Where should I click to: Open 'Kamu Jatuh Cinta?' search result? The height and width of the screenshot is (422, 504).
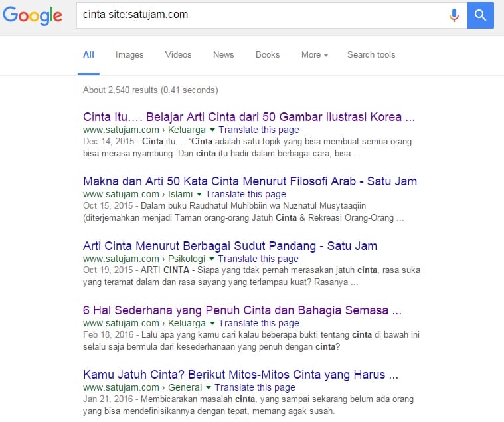[x=240, y=375]
